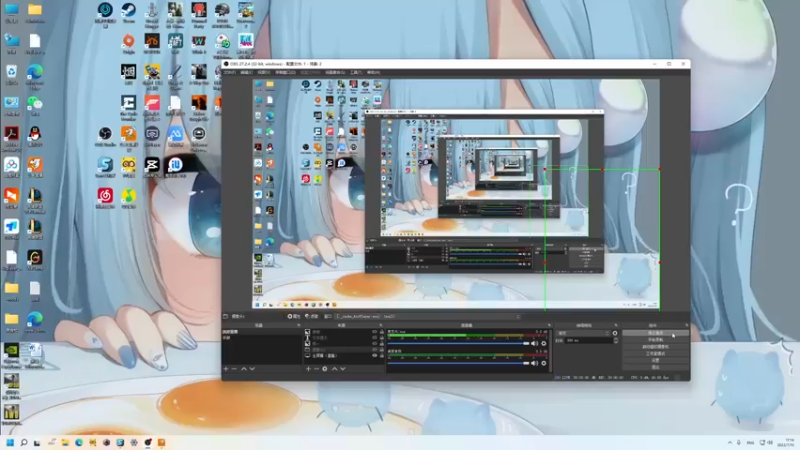Toggle lock on first source row
Screen dimensions: 800x450
click(x=382, y=332)
